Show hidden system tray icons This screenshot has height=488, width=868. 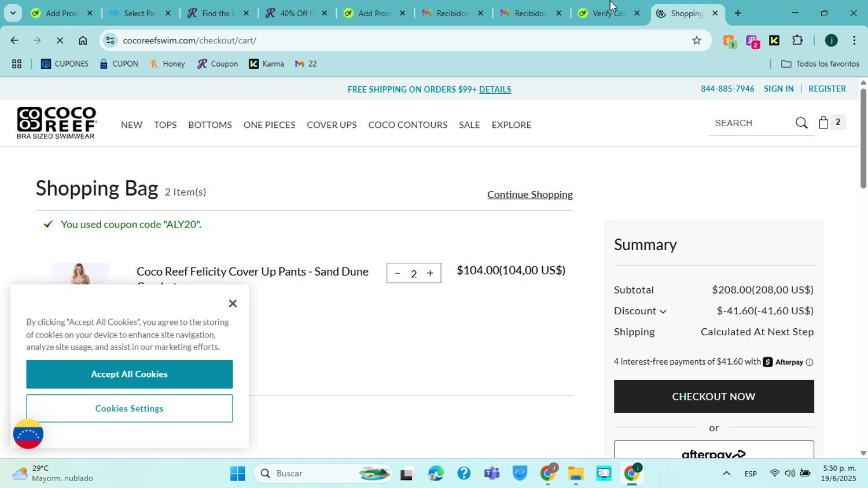pos(726,474)
